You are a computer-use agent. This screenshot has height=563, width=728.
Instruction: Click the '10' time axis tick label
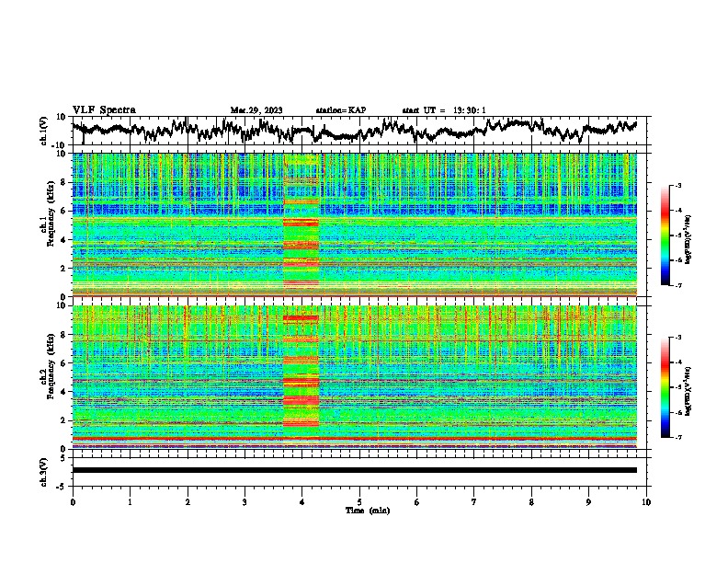coord(646,502)
